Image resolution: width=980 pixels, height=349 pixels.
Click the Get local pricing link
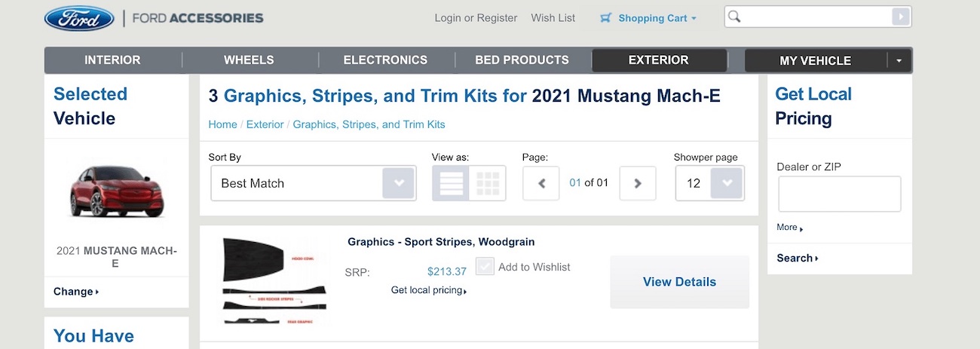pos(428,290)
